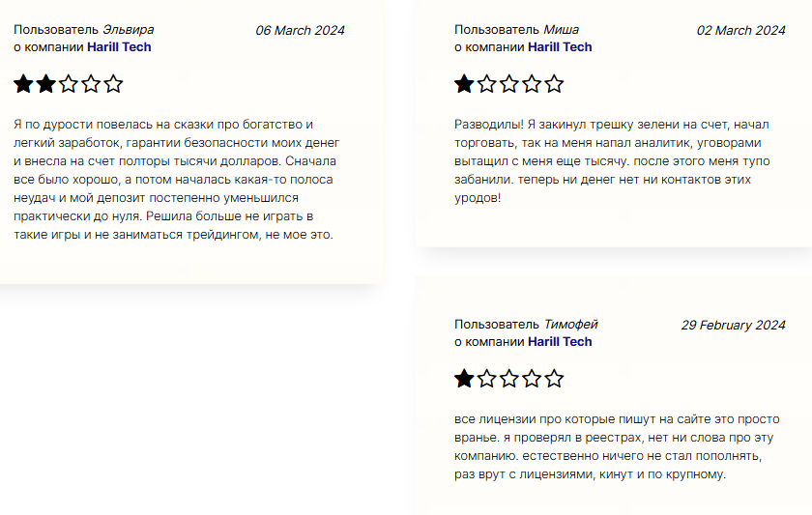
Task: Click the filled star in Тимофей's review
Action: [464, 379]
